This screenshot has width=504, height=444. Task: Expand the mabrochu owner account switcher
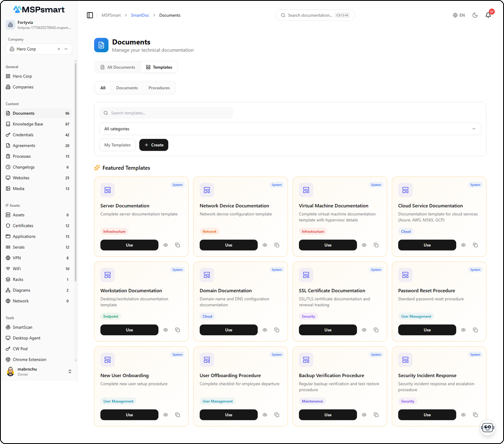pyautogui.click(x=39, y=371)
